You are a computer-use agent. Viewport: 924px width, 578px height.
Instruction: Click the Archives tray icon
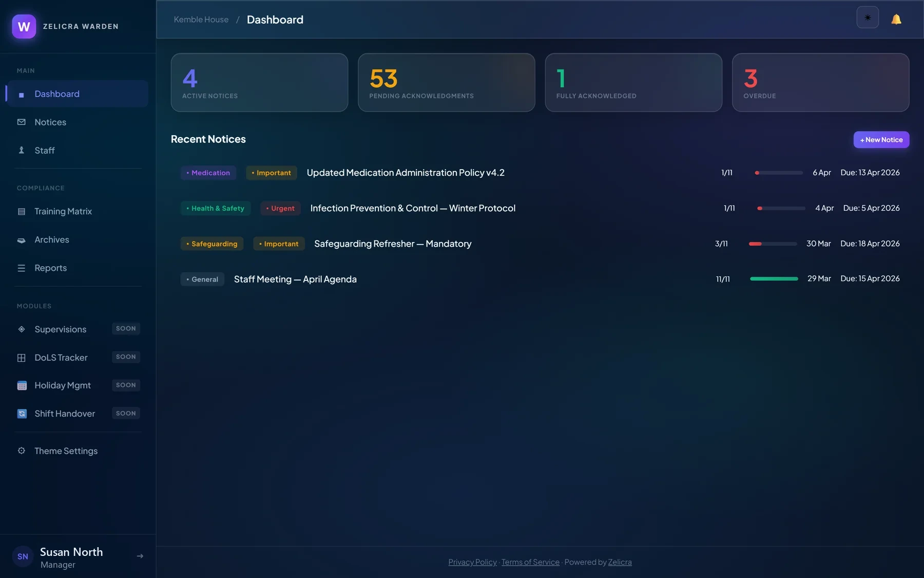[x=22, y=240]
